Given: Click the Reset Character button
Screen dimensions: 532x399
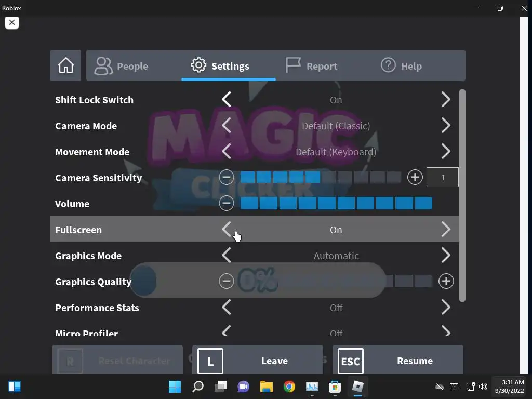Looking at the screenshot, I should (117, 360).
